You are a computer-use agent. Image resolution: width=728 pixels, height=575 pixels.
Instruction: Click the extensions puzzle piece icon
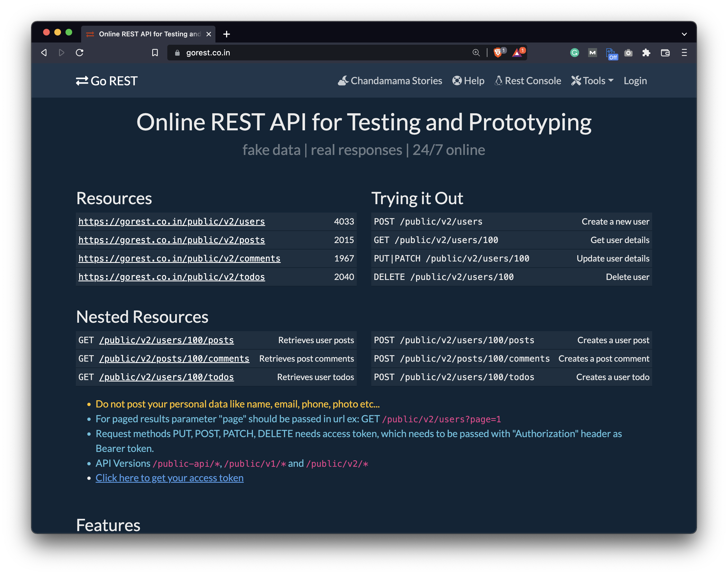646,53
